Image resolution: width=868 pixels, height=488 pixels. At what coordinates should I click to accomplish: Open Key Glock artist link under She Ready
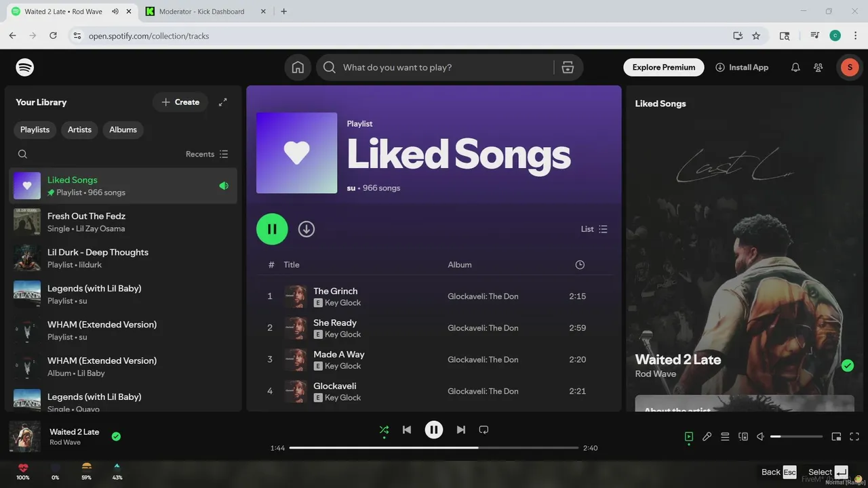pyautogui.click(x=342, y=334)
